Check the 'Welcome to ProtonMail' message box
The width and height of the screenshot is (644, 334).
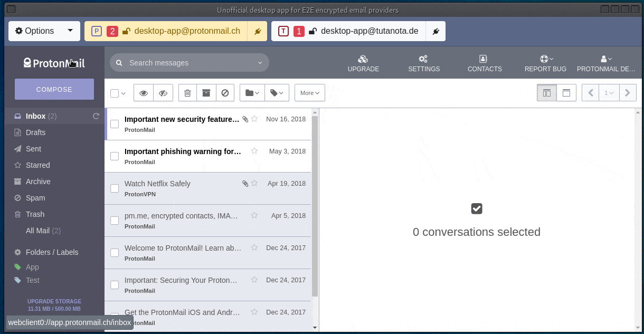point(115,253)
